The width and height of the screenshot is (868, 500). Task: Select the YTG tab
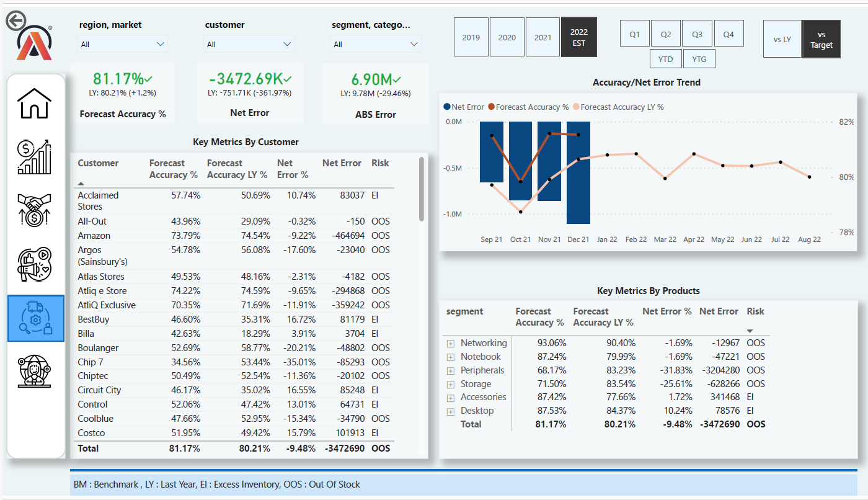click(x=699, y=59)
